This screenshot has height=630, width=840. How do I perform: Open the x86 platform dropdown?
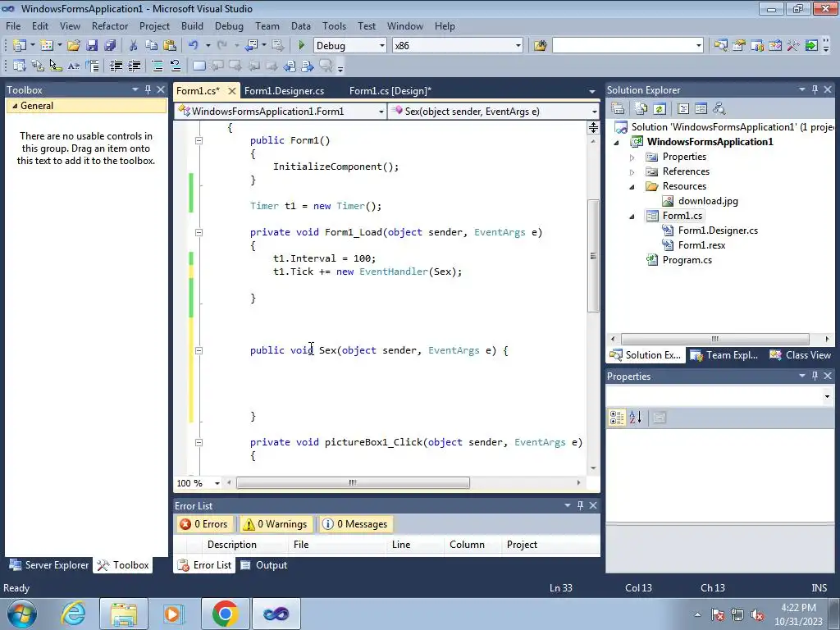[518, 46]
